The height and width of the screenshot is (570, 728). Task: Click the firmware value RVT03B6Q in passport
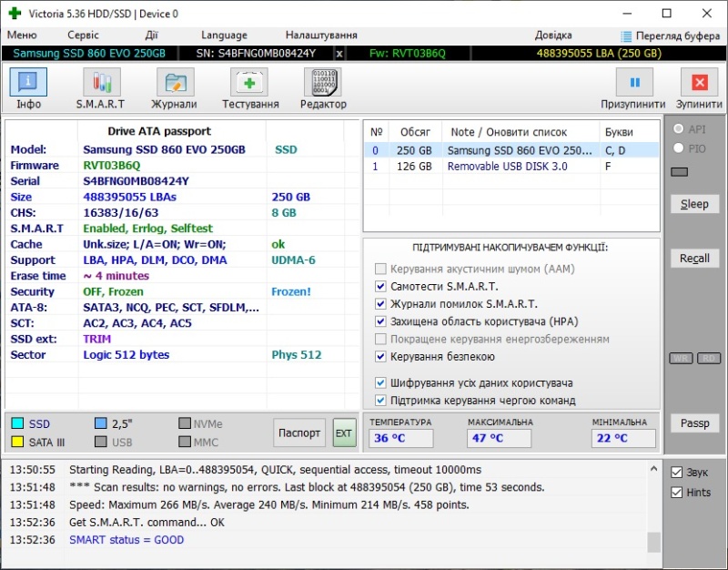111,166
